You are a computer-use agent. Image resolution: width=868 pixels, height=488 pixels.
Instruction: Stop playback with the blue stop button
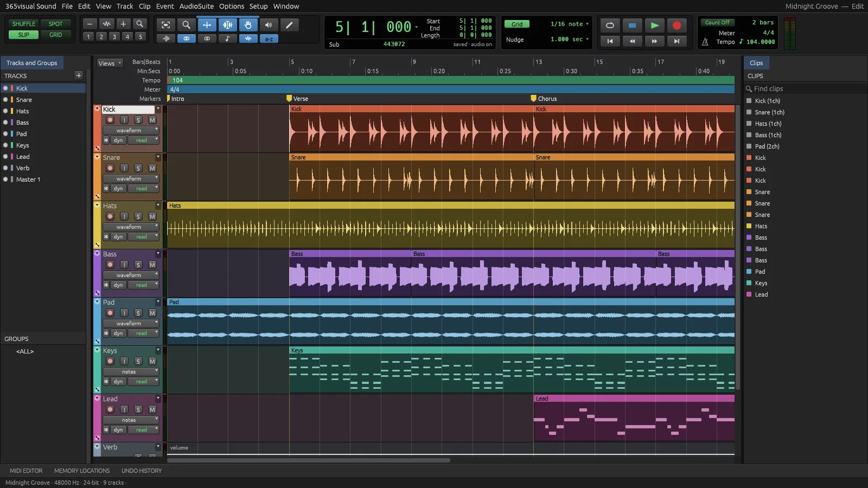(x=632, y=25)
